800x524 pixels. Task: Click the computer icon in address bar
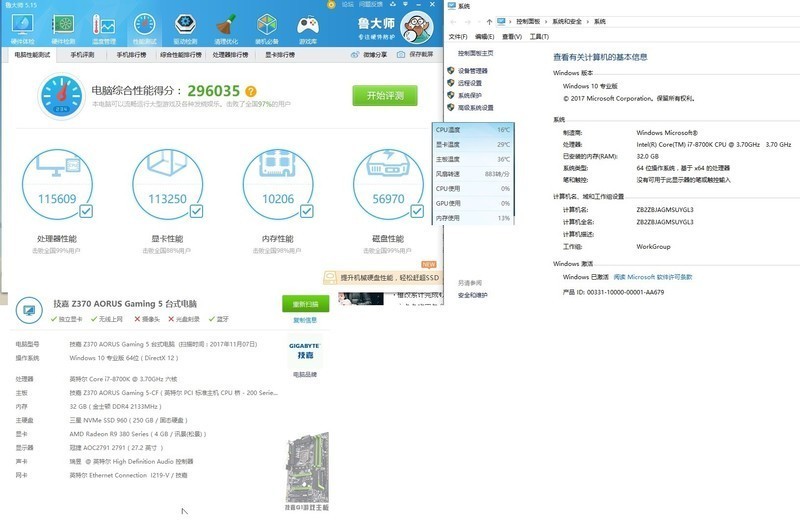[x=502, y=21]
